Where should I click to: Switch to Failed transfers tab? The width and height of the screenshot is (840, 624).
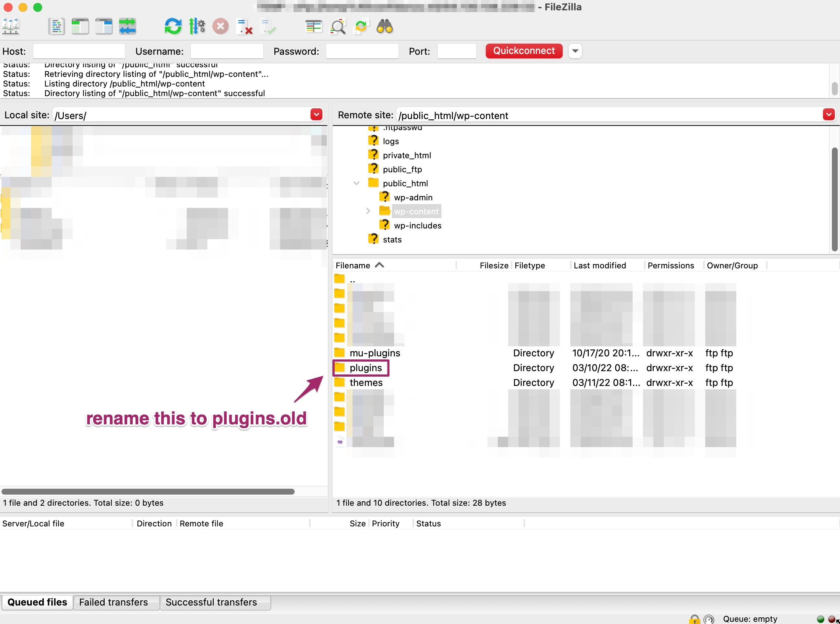113,602
